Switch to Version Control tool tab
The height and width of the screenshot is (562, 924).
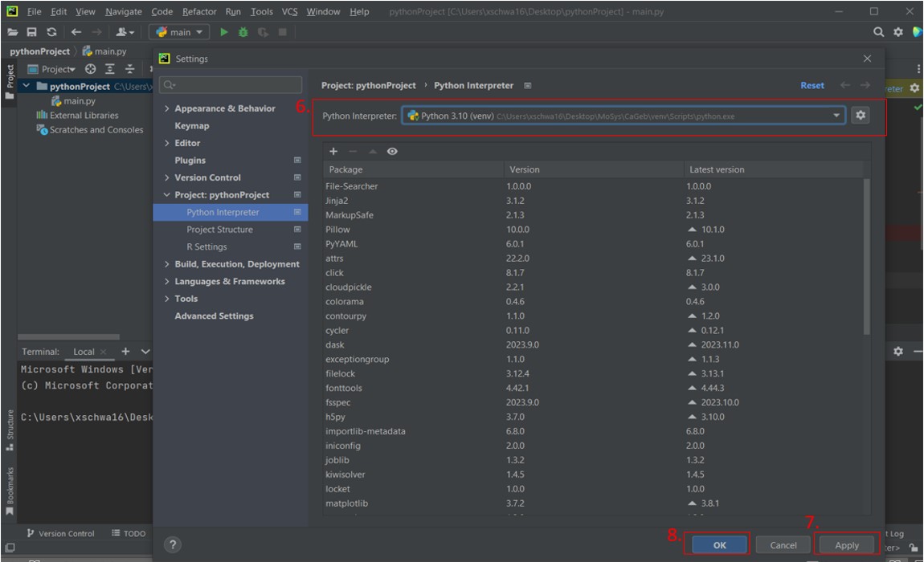tap(60, 533)
